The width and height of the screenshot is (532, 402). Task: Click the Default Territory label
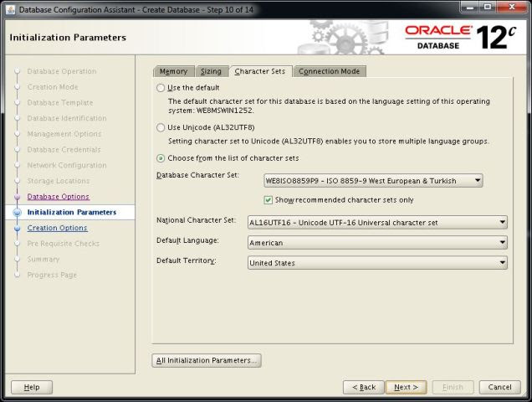187,260
